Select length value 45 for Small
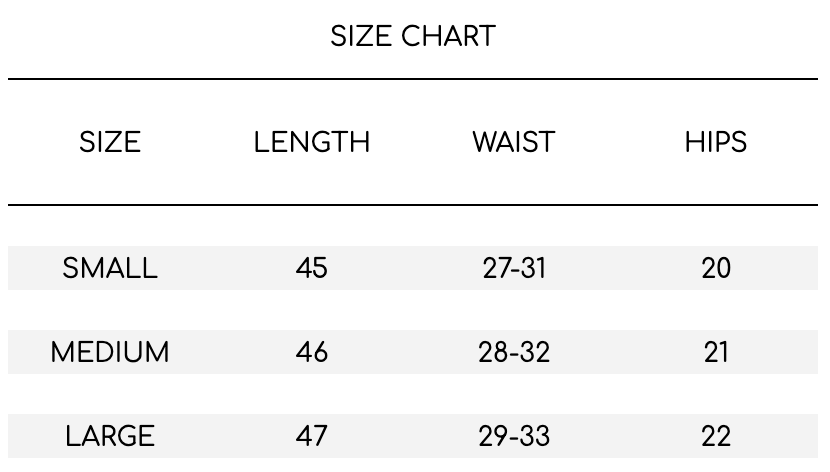830x472 pixels. [312, 268]
